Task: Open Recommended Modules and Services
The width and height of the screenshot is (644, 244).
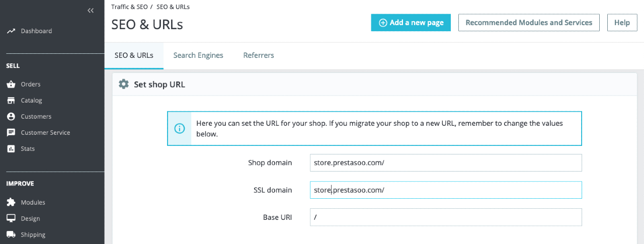Action: coord(529,23)
